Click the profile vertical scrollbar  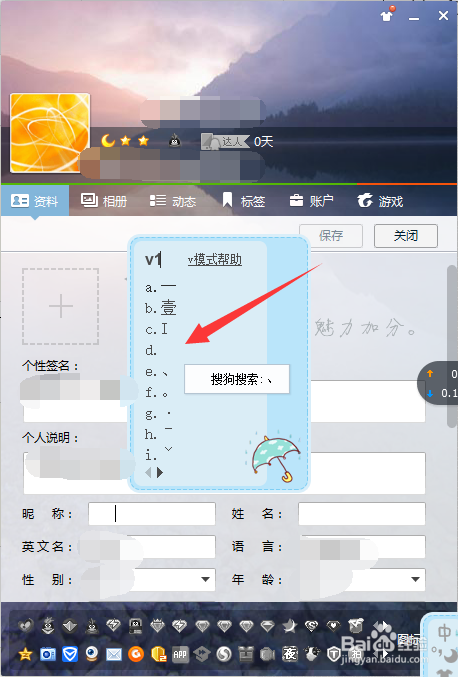[x=452, y=345]
